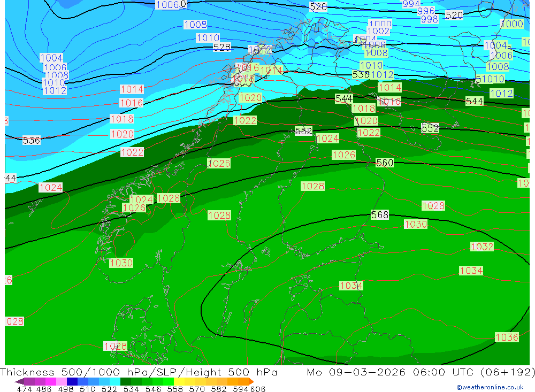Click the navy blue legend swatch above 498
Screen dimensions: 535x392
point(72,381)
